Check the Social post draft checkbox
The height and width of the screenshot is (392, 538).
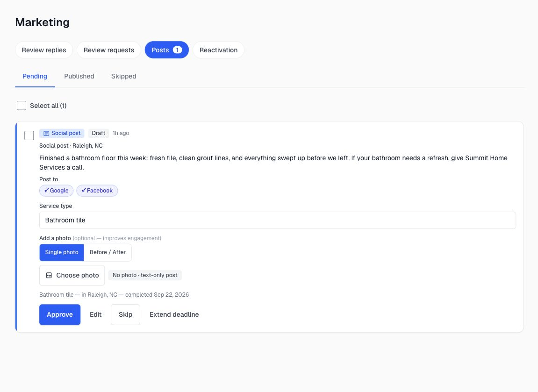click(29, 135)
